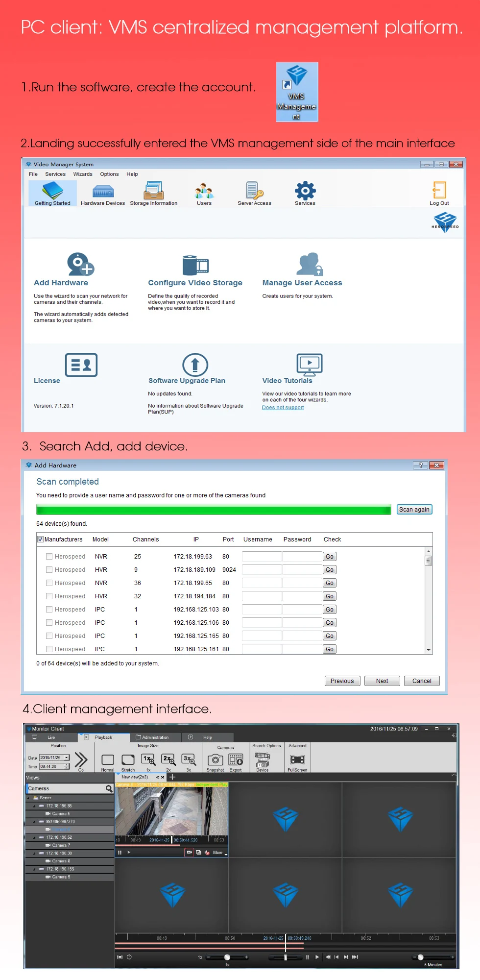Open the Configure Video Storage wizard icon
Viewport: 480px width, 980px height.
pos(195,265)
